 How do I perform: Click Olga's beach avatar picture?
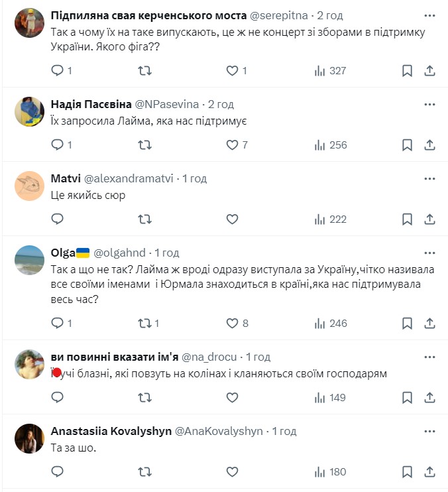pyautogui.click(x=29, y=261)
